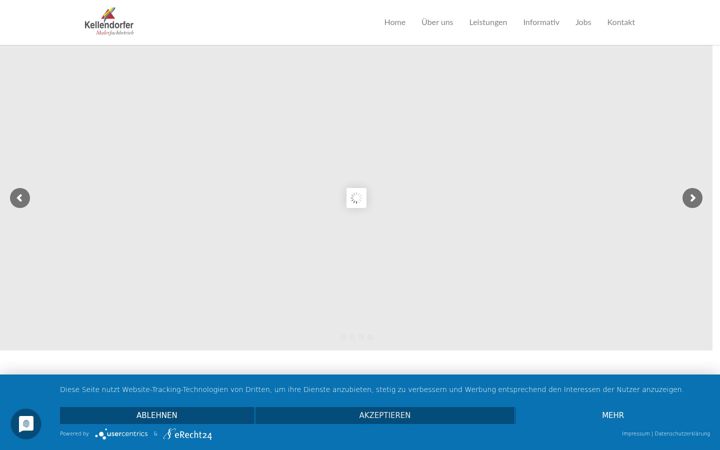The image size is (720, 450).
Task: Open the Jobs menu item
Action: [583, 22]
